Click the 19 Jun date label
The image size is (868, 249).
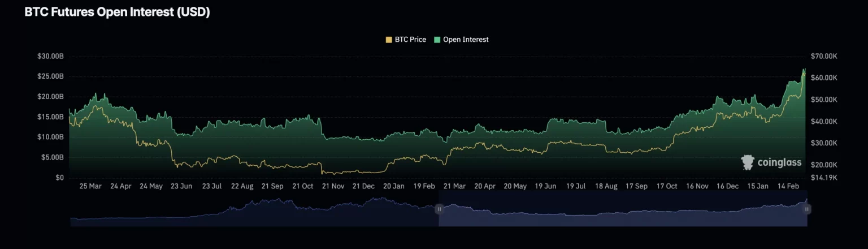coord(545,186)
